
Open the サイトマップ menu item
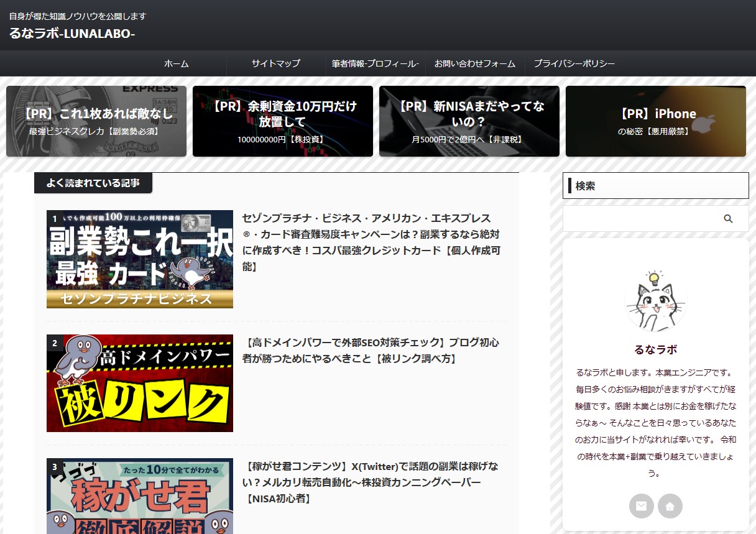click(276, 63)
